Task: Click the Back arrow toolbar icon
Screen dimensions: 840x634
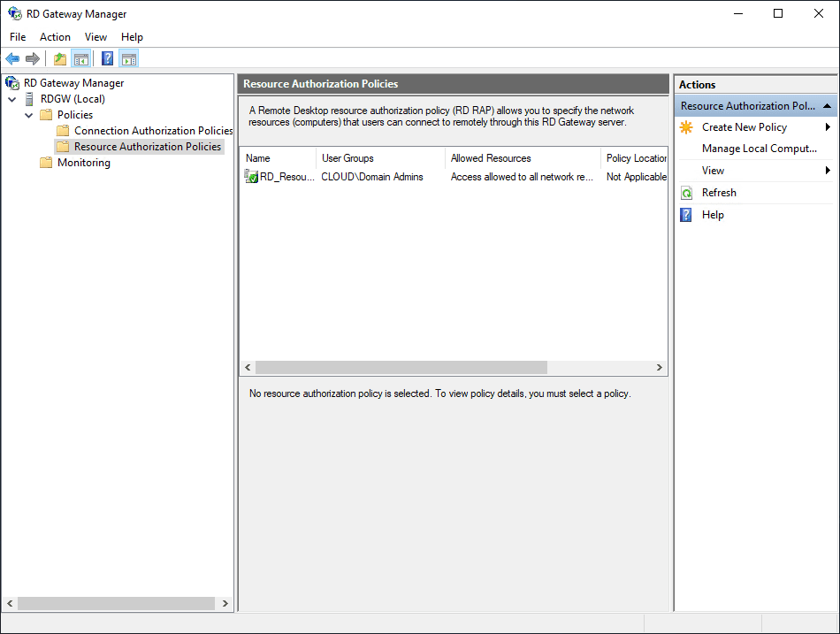Action: 12,59
